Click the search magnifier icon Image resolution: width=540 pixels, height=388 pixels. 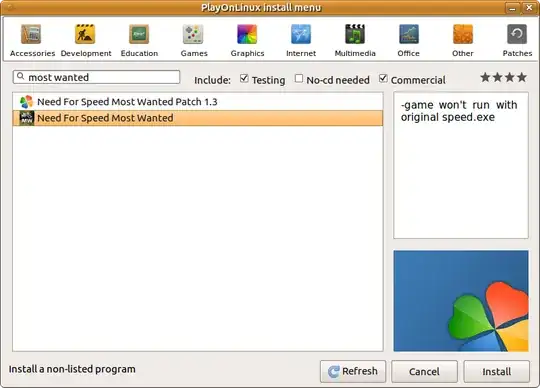(x=21, y=76)
